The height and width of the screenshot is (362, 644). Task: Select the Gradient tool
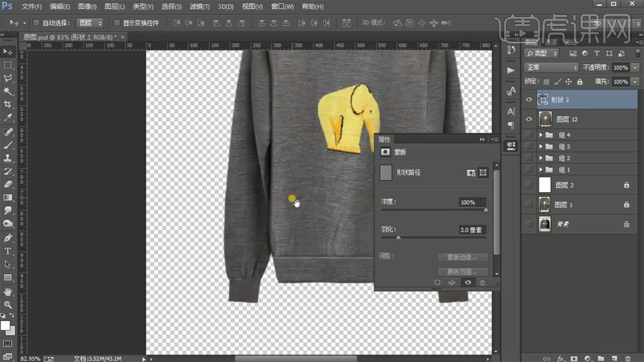pyautogui.click(x=7, y=198)
